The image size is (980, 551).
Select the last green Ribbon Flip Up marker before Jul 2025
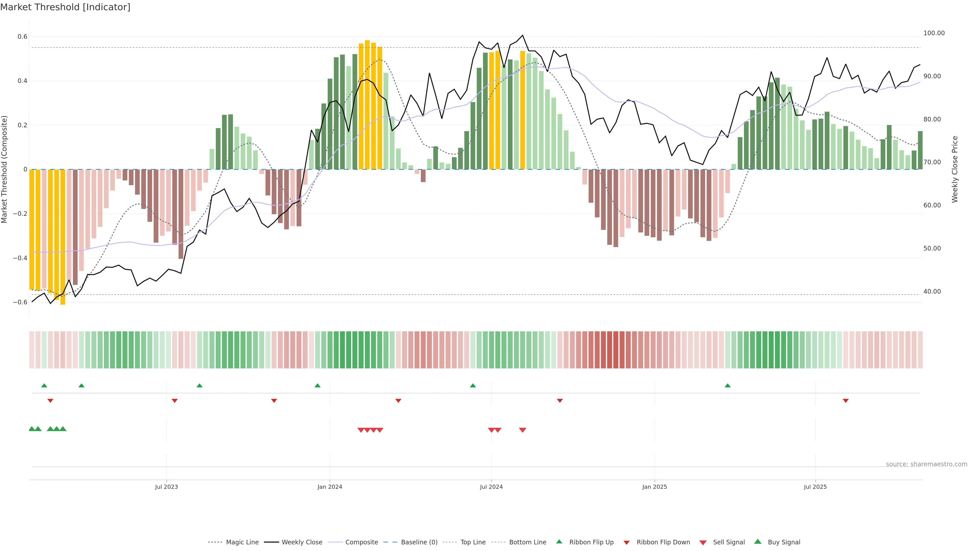(x=727, y=386)
